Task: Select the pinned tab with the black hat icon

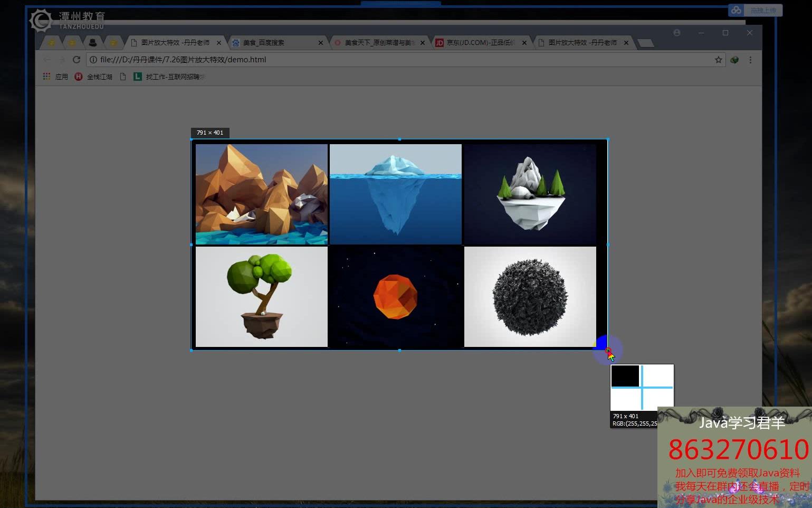Action: click(93, 43)
